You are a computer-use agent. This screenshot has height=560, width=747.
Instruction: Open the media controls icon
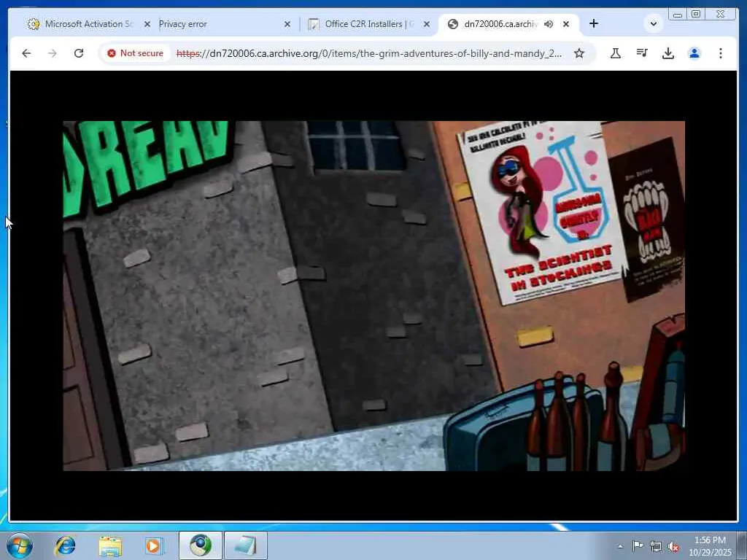(642, 53)
